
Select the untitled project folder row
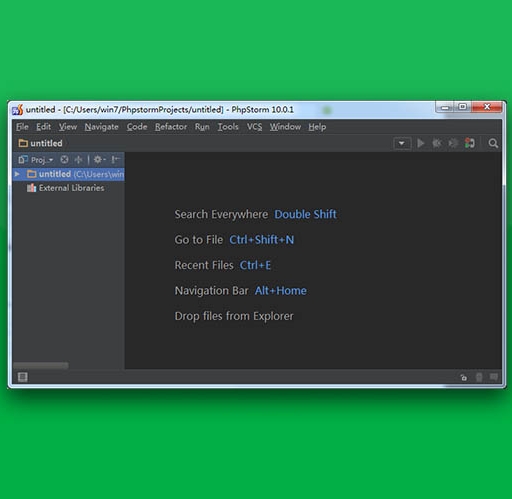coord(68,174)
